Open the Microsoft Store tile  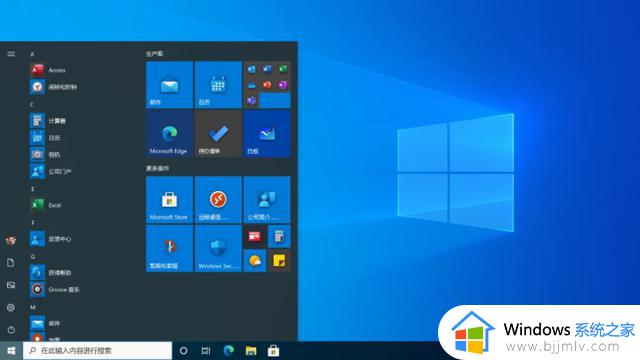[169, 200]
